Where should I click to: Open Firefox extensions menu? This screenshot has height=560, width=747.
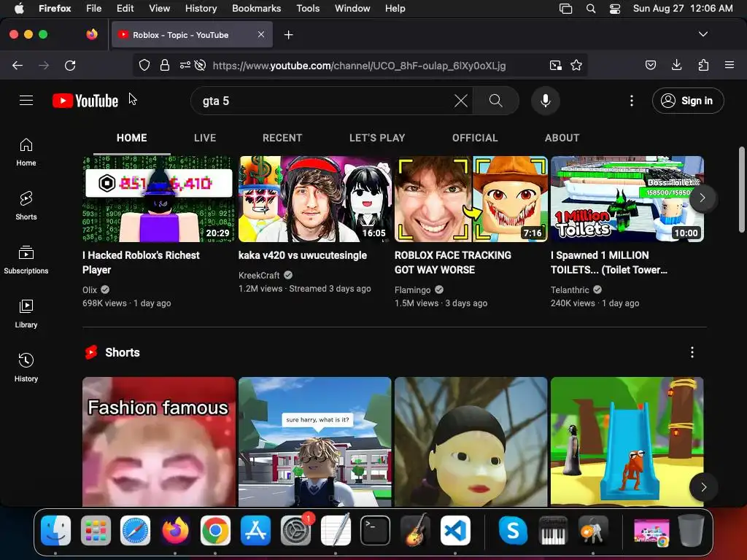point(703,65)
